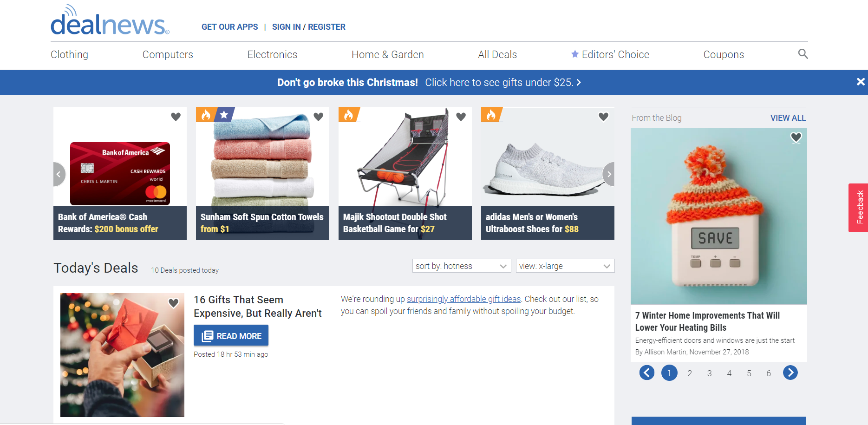Click the flame badge on Majik Basketball Game
The height and width of the screenshot is (425, 868).
coord(349,114)
